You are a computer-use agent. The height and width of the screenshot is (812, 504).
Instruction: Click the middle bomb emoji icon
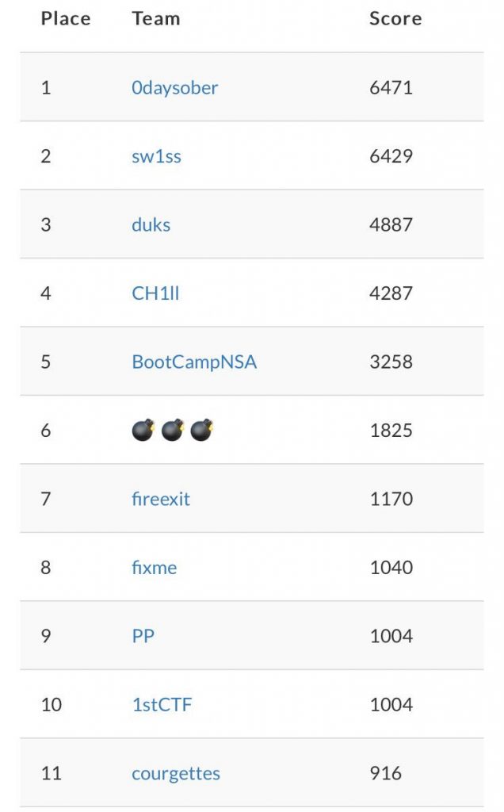(x=173, y=430)
